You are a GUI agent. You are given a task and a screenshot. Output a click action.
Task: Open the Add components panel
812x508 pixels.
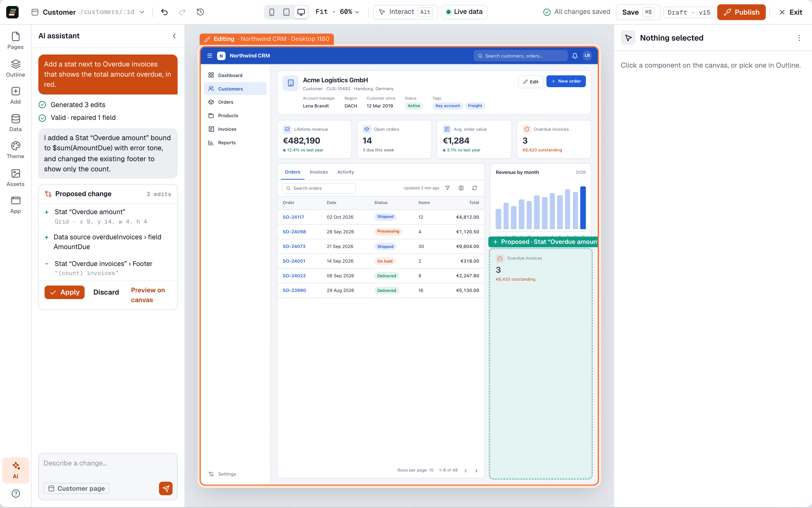tap(15, 95)
